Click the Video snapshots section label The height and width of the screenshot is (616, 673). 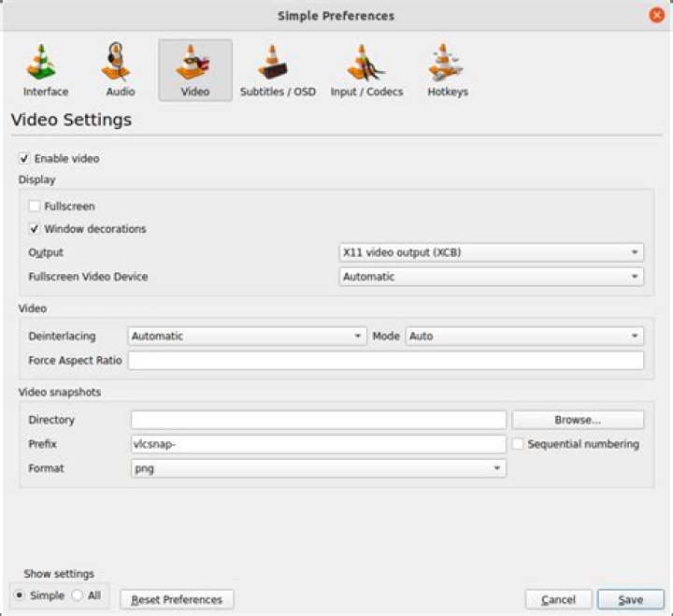pos(60,393)
